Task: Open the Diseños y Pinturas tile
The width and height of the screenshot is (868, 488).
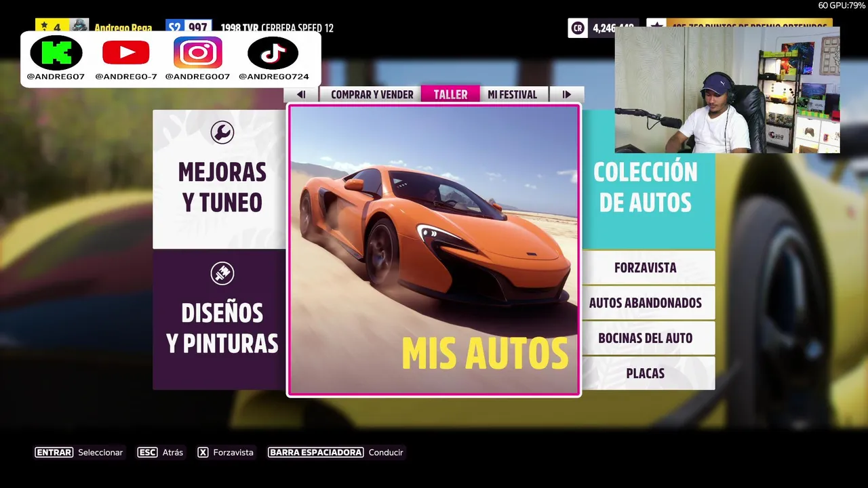Action: tap(219, 320)
